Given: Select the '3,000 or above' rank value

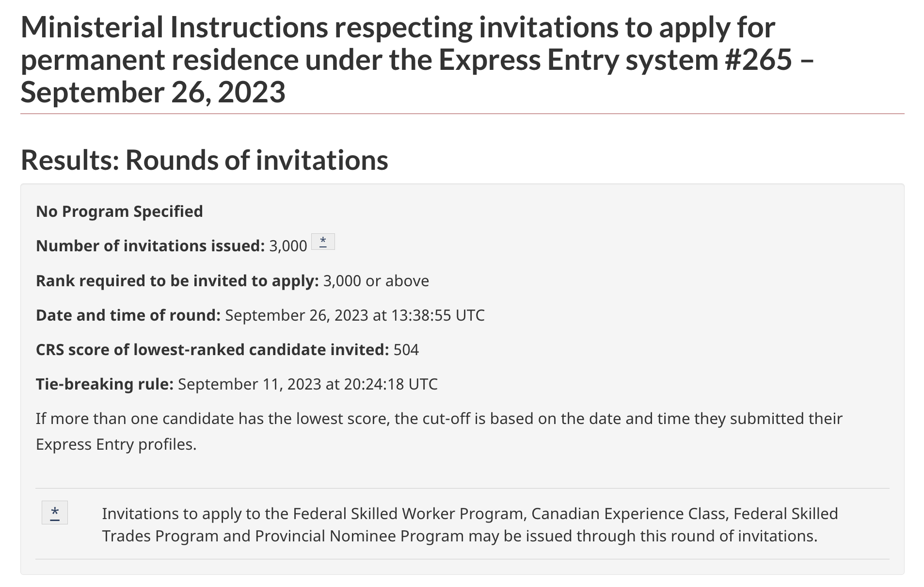Looking at the screenshot, I should coord(376,281).
